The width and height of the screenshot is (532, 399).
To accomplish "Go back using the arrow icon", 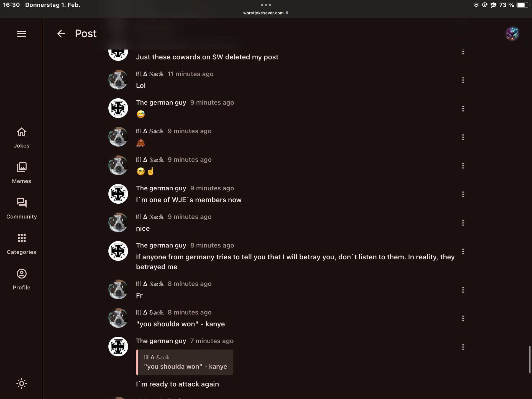I will click(61, 34).
